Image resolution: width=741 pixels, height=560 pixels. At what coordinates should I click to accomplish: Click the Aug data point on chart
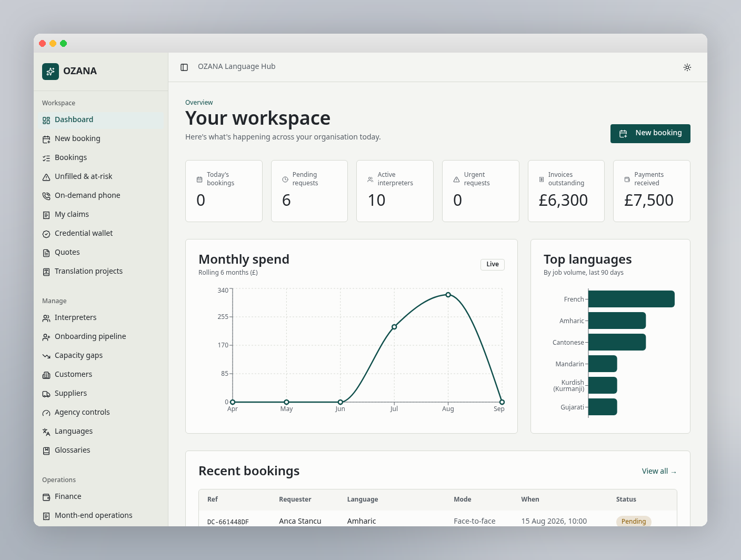pos(448,295)
